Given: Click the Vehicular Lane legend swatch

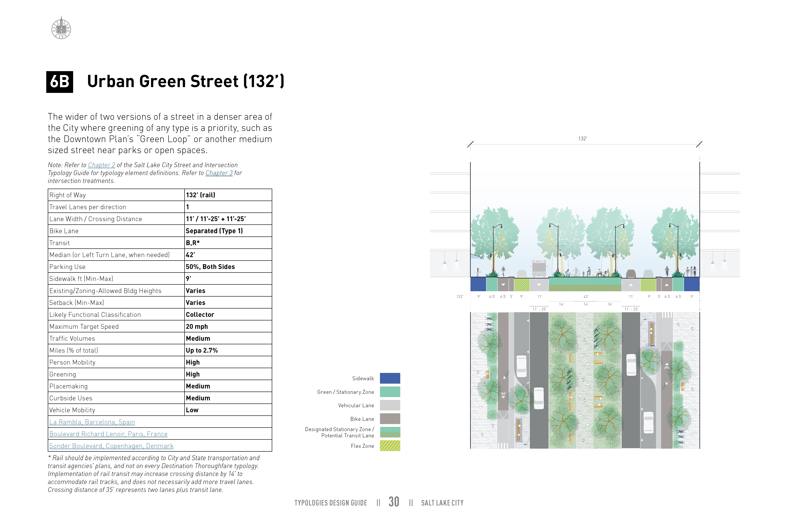Looking at the screenshot, I should click(x=390, y=405).
